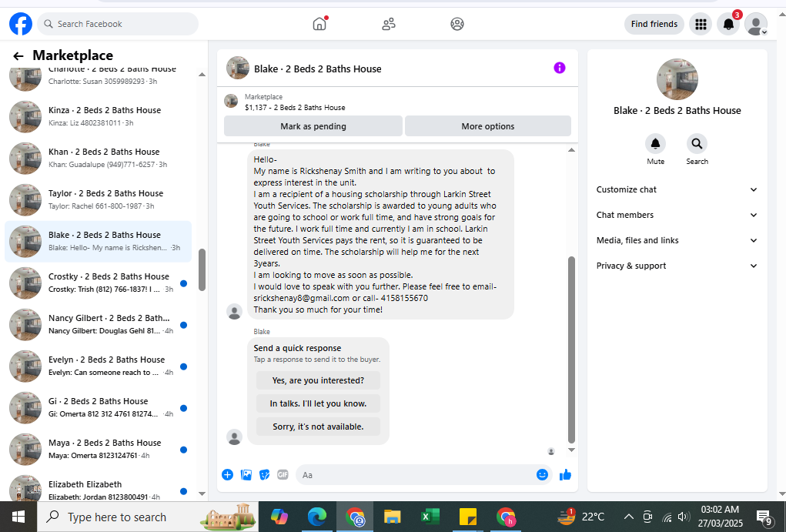
Task: Expand Customize chat section
Action: (677, 189)
